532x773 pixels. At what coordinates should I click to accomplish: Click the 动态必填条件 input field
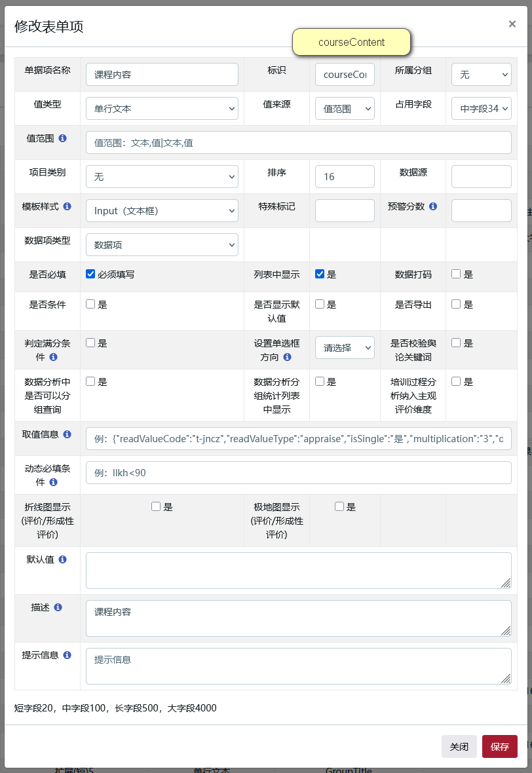[298, 473]
